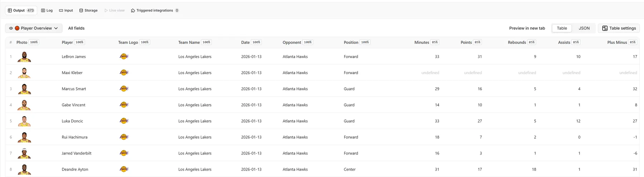Click the Live view play icon

click(x=106, y=10)
